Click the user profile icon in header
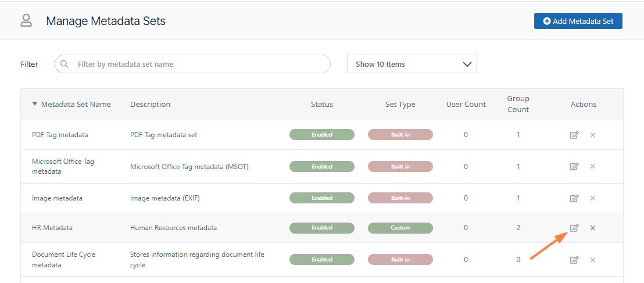The height and width of the screenshot is (283, 644). pos(26,22)
